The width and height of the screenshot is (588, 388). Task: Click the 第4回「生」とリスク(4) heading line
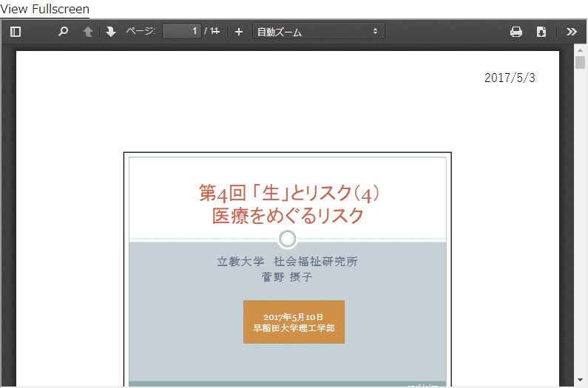click(288, 193)
